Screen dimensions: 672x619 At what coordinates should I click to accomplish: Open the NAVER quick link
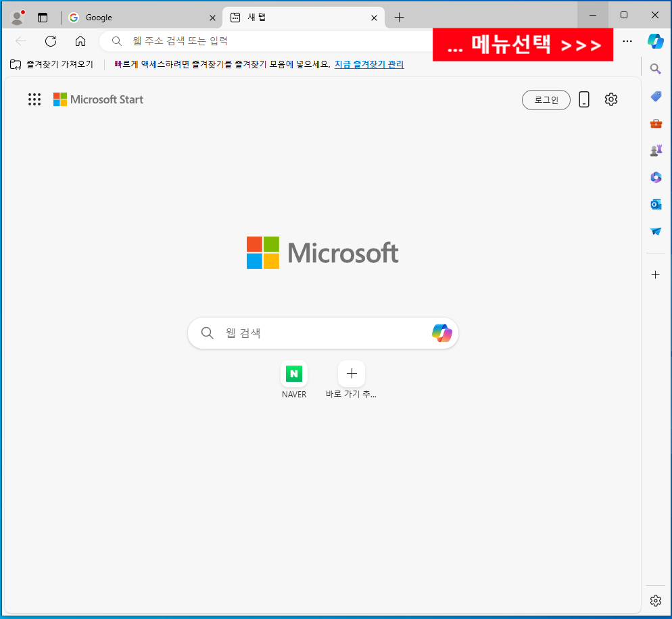pyautogui.click(x=294, y=380)
